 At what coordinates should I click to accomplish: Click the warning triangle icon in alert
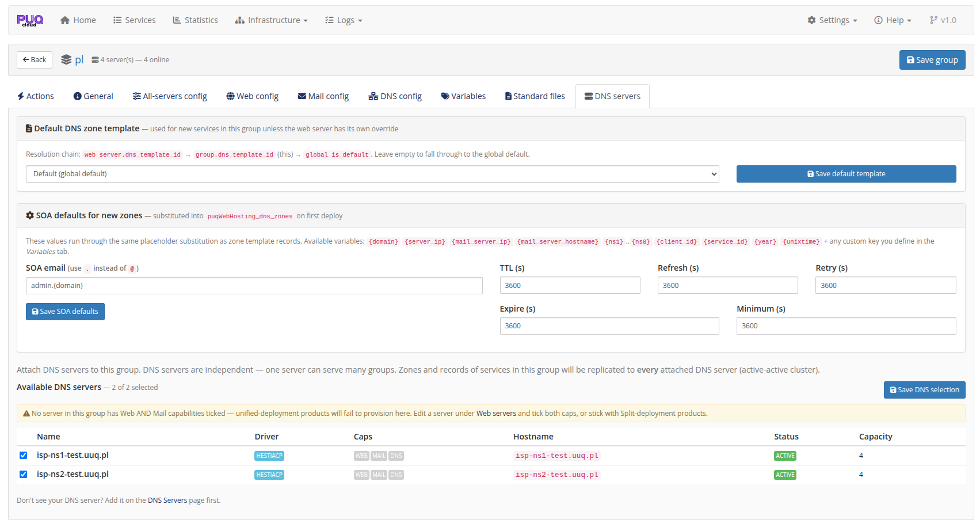click(x=26, y=414)
